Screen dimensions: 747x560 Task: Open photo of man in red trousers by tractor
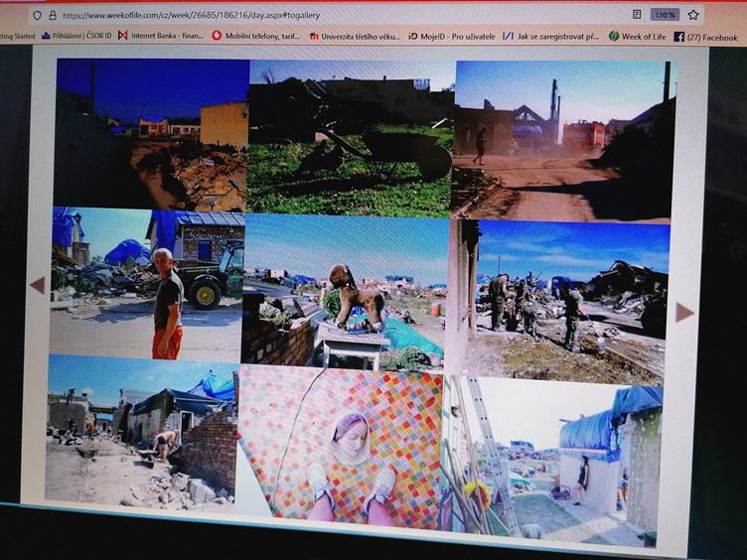[147, 284]
